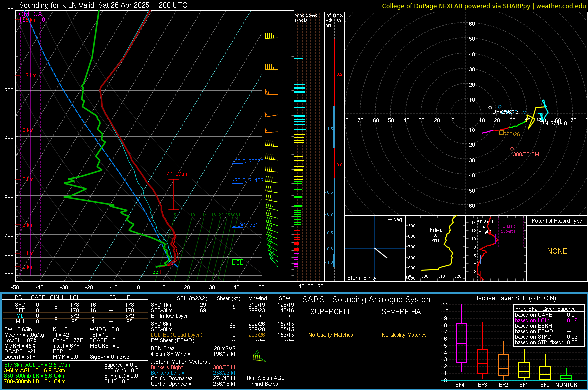The height and width of the screenshot is (390, 588).
Task: Click the 'Effective Layer STP (with CIN)' title
Action: click(x=513, y=298)
